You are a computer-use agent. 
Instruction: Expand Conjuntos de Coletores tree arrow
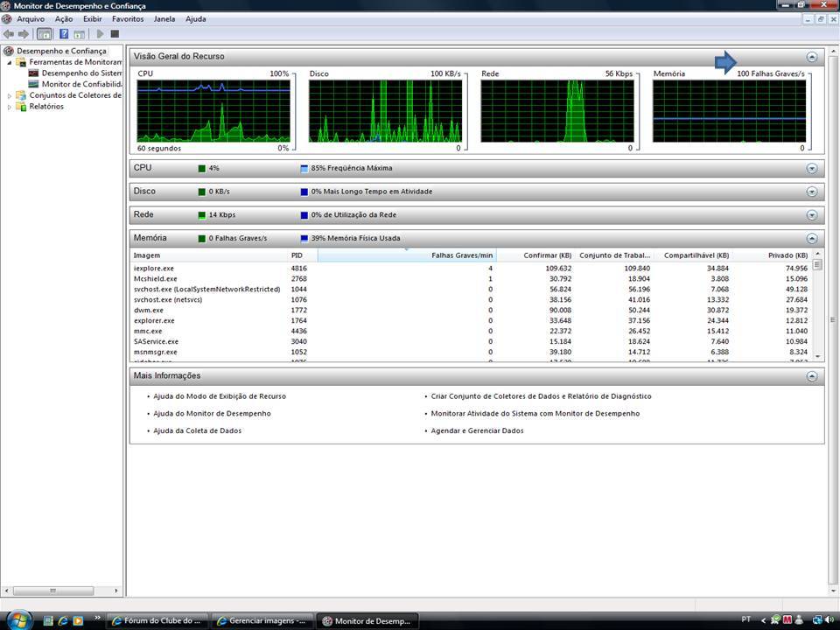pyautogui.click(x=9, y=96)
